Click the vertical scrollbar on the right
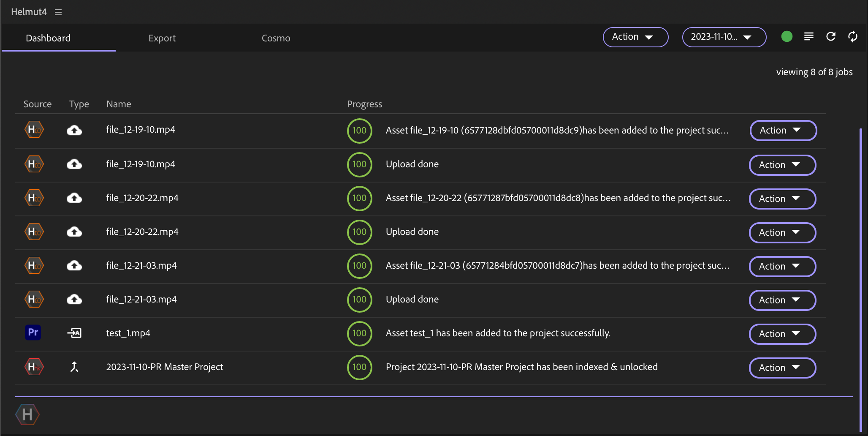 [860, 279]
